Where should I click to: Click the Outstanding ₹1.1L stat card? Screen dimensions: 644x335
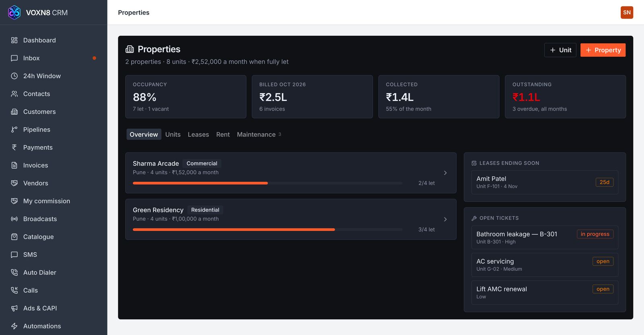click(565, 97)
